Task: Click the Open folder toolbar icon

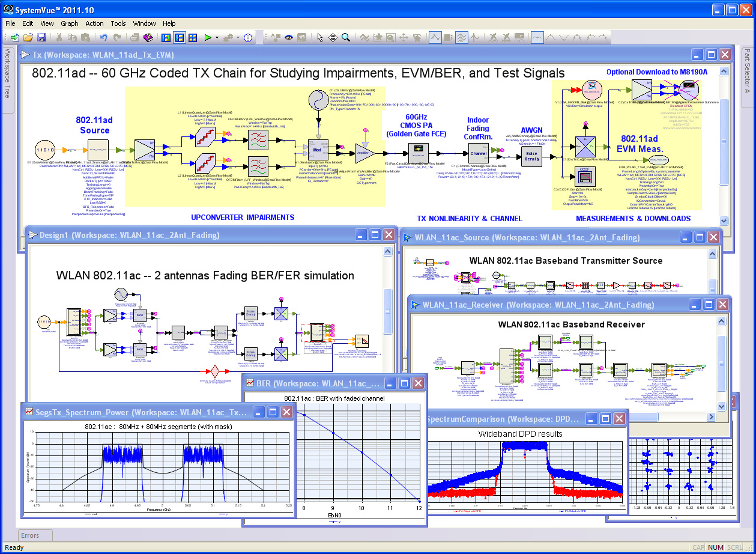Action: 28,37
